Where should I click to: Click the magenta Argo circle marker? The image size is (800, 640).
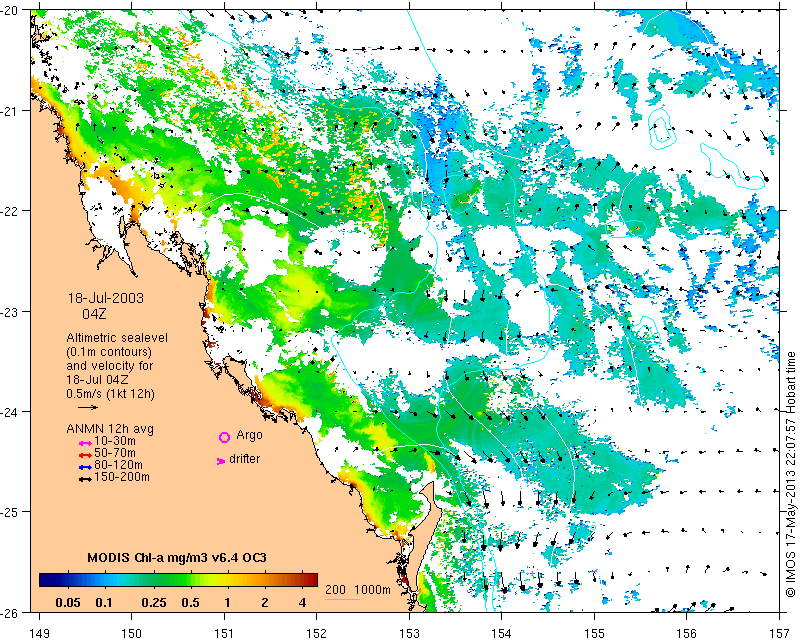coord(224,437)
